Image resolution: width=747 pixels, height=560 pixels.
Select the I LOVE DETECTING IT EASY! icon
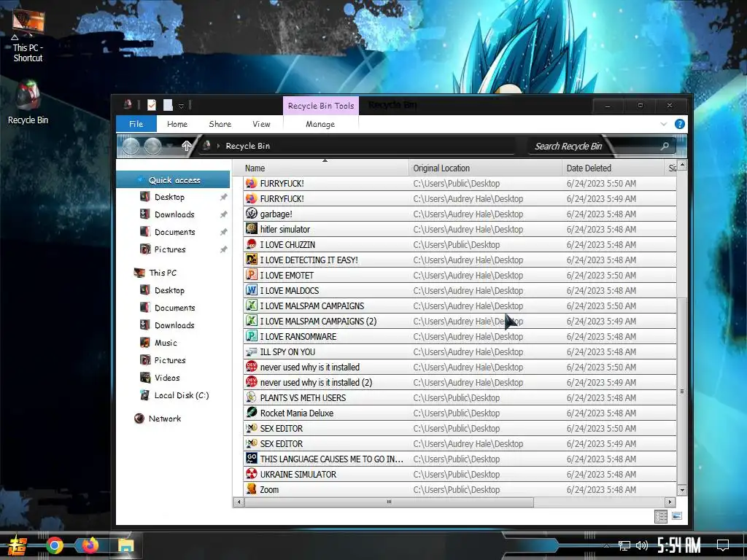[251, 260]
